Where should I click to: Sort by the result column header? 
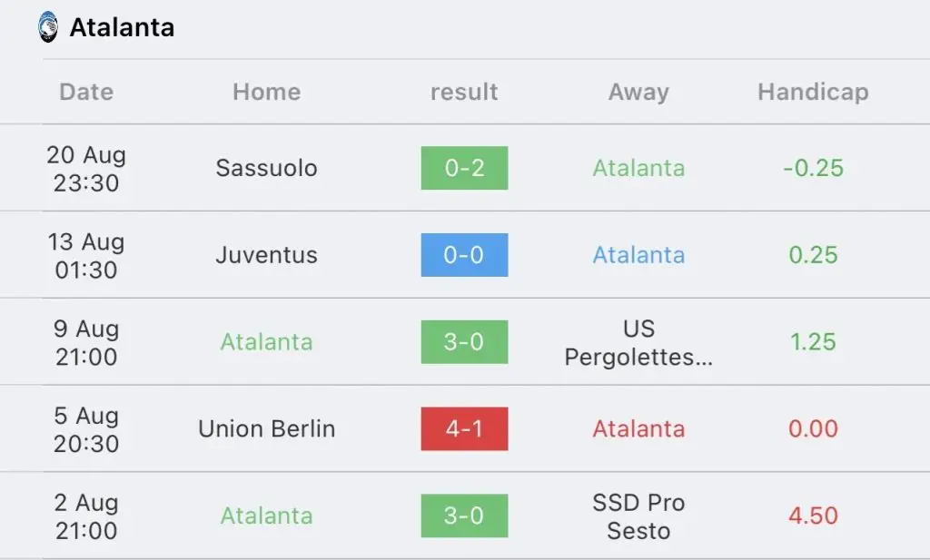464,92
